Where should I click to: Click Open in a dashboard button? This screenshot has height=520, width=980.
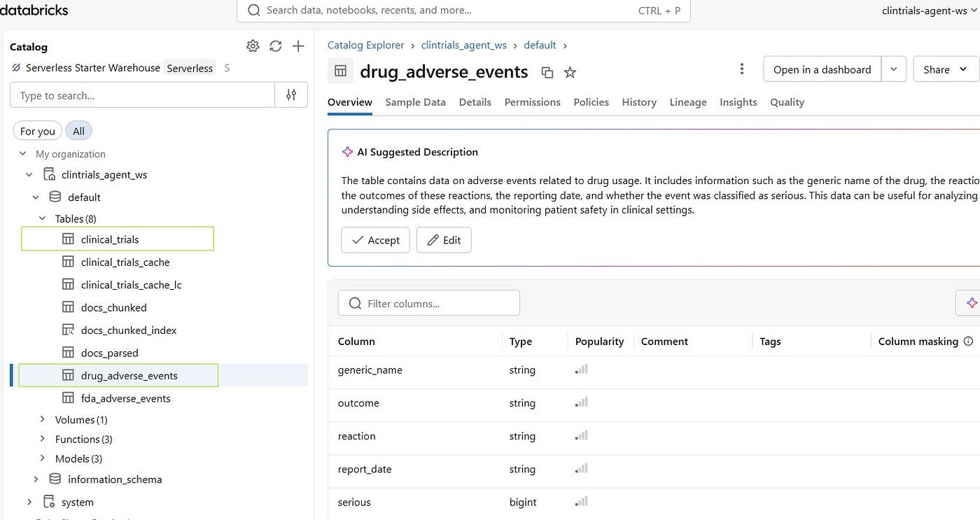822,69
